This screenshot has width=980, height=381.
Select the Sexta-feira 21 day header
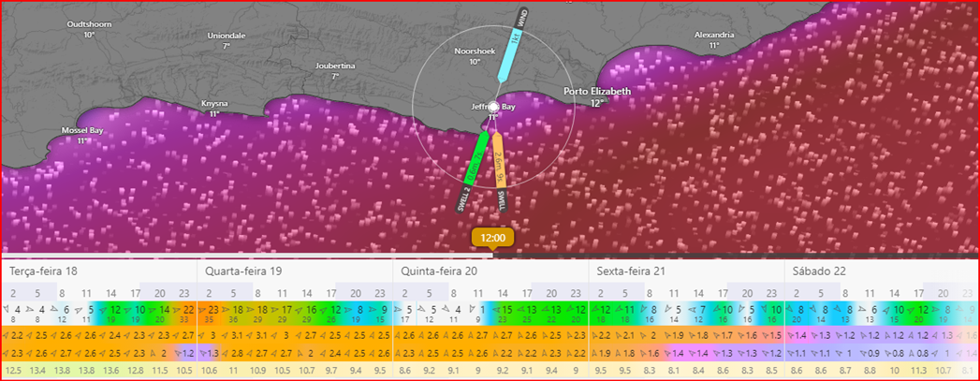pyautogui.click(x=629, y=271)
